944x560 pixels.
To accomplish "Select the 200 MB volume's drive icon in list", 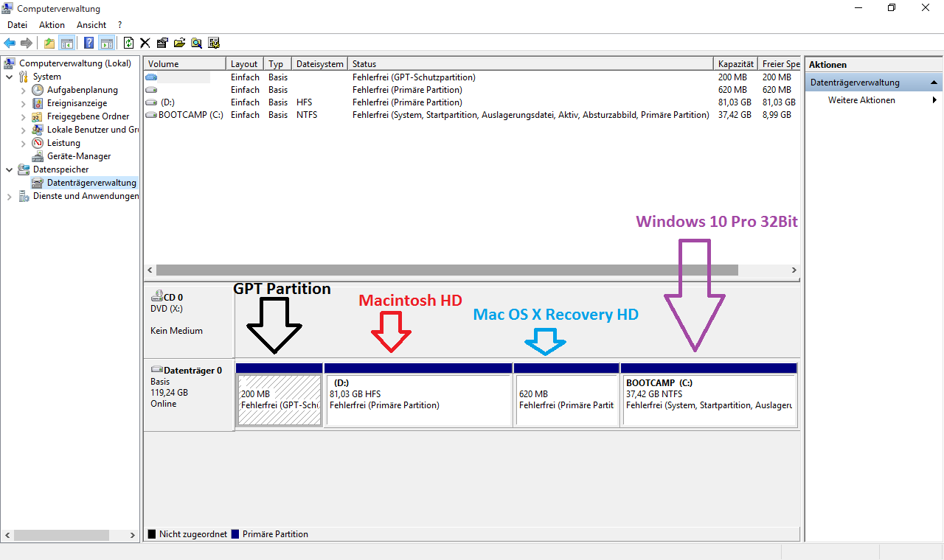I will tap(151, 77).
